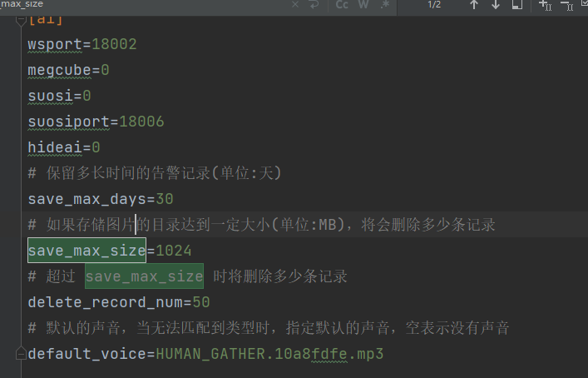Click HUMAN_GATHER.10a8fdfe.mp3 value
The height and width of the screenshot is (378, 588).
click(x=269, y=354)
